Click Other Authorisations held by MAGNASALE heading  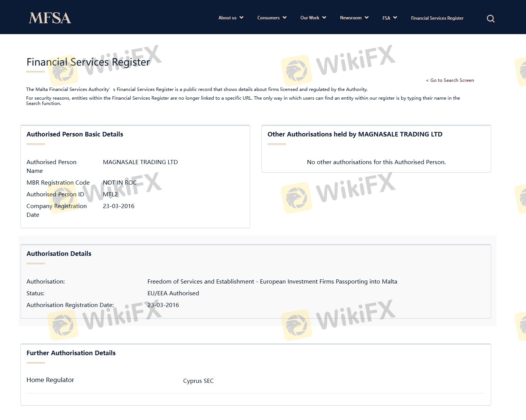[355, 134]
